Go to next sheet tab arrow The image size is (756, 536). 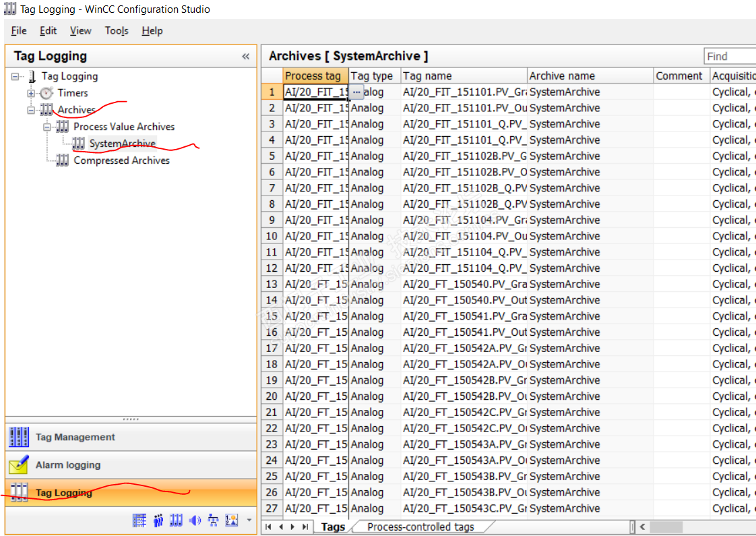coord(292,527)
